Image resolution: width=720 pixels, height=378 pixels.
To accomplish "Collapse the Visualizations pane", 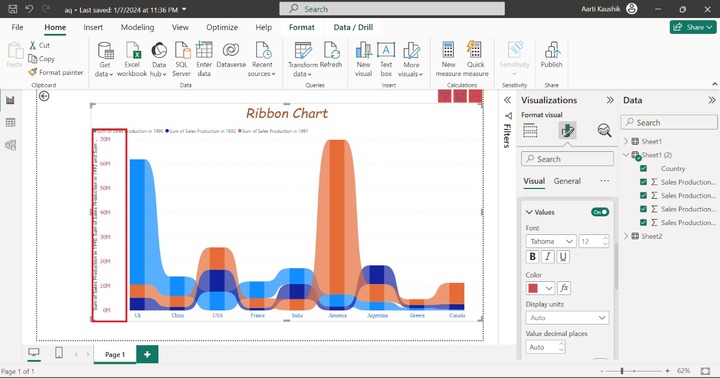I will click(610, 100).
